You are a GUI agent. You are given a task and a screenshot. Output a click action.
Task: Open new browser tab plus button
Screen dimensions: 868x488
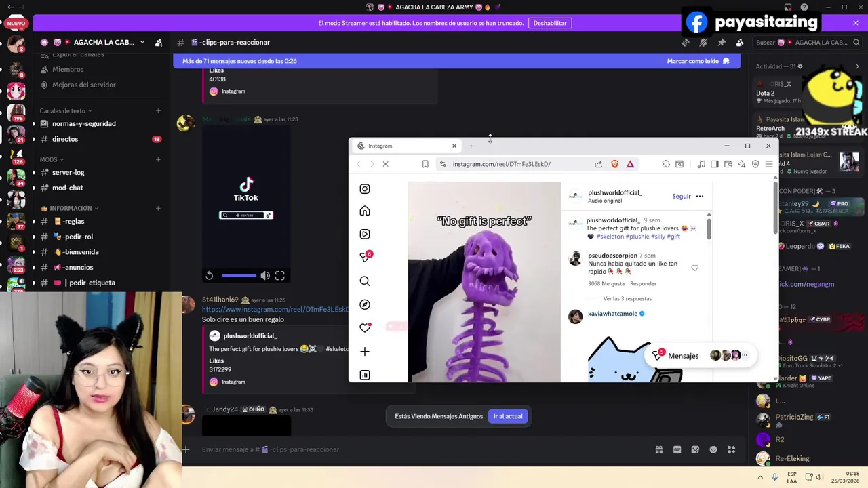coord(471,146)
